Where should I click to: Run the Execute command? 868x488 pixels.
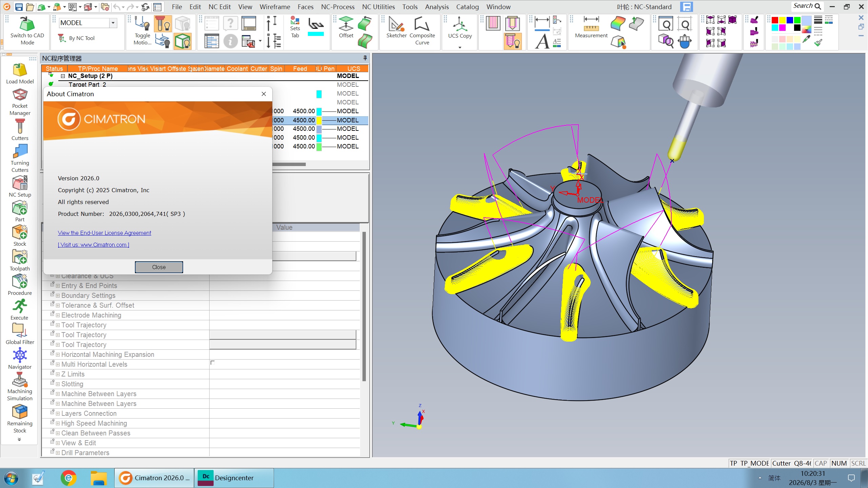(x=20, y=309)
